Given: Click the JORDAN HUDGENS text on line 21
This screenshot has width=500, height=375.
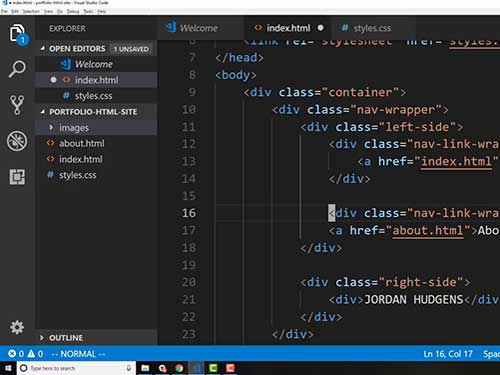Looking at the screenshot, I should coord(413,299).
